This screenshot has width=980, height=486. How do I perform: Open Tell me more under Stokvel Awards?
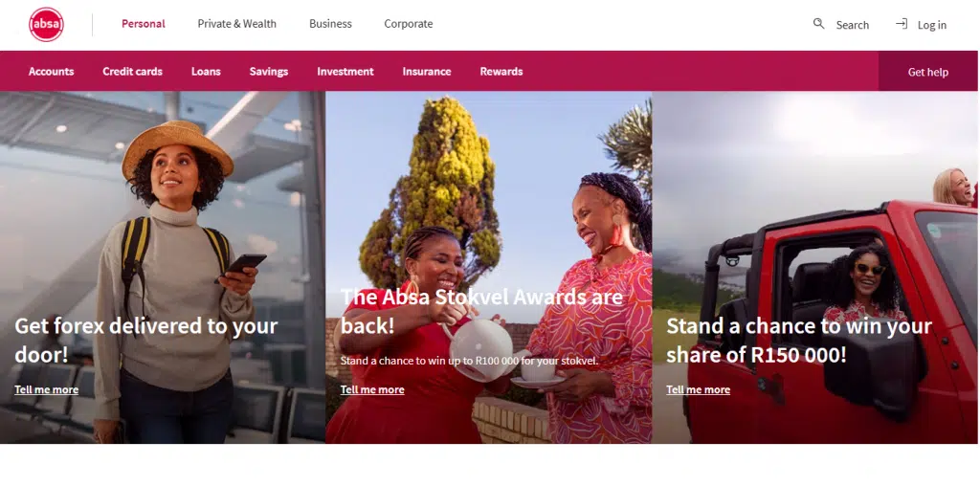[372, 389]
